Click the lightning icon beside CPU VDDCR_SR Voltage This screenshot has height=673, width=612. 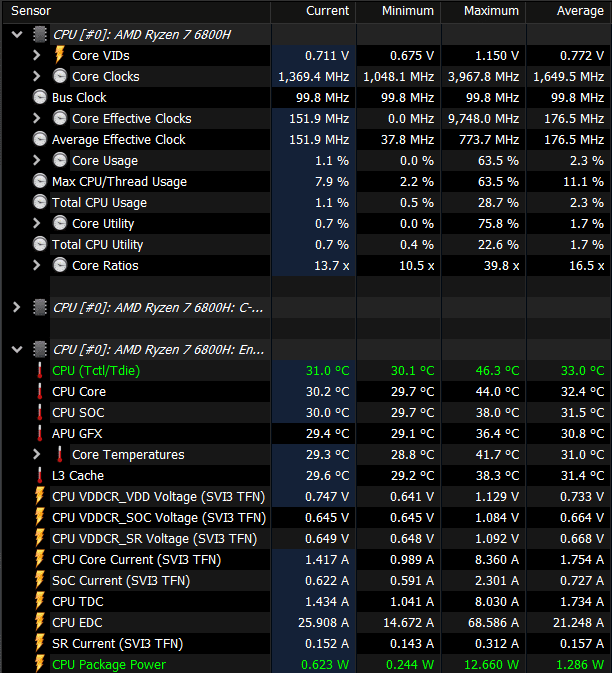pyautogui.click(x=40, y=538)
